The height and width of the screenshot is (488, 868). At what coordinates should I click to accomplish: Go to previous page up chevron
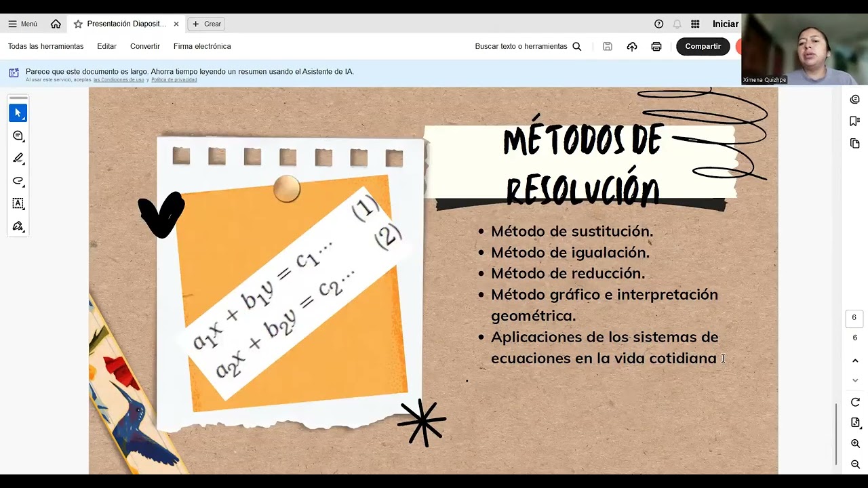[x=855, y=361]
